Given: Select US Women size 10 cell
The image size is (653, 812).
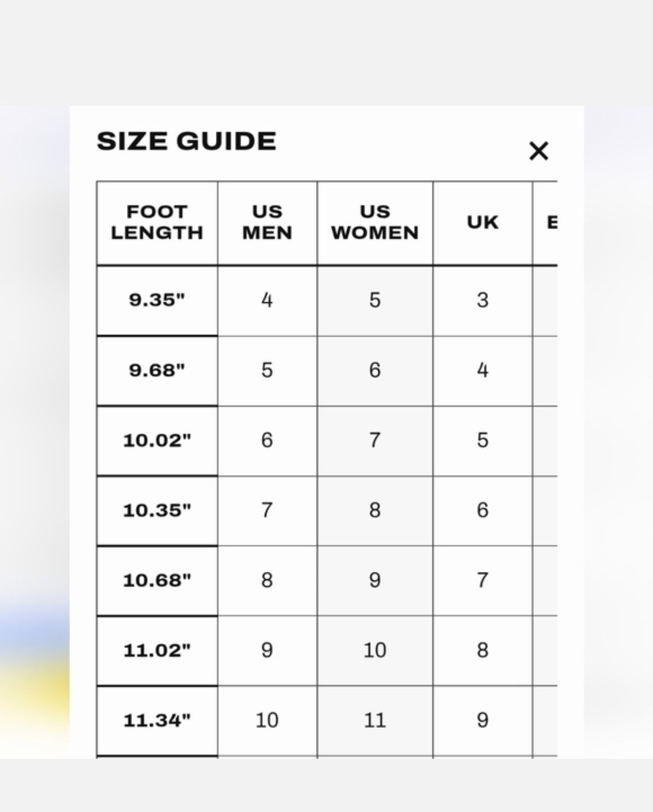Looking at the screenshot, I should [x=375, y=651].
